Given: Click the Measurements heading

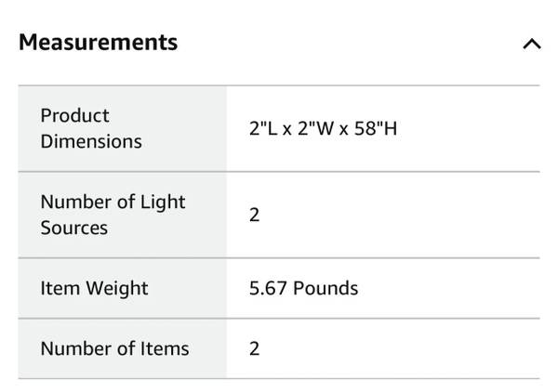Looking at the screenshot, I should click(x=98, y=42).
